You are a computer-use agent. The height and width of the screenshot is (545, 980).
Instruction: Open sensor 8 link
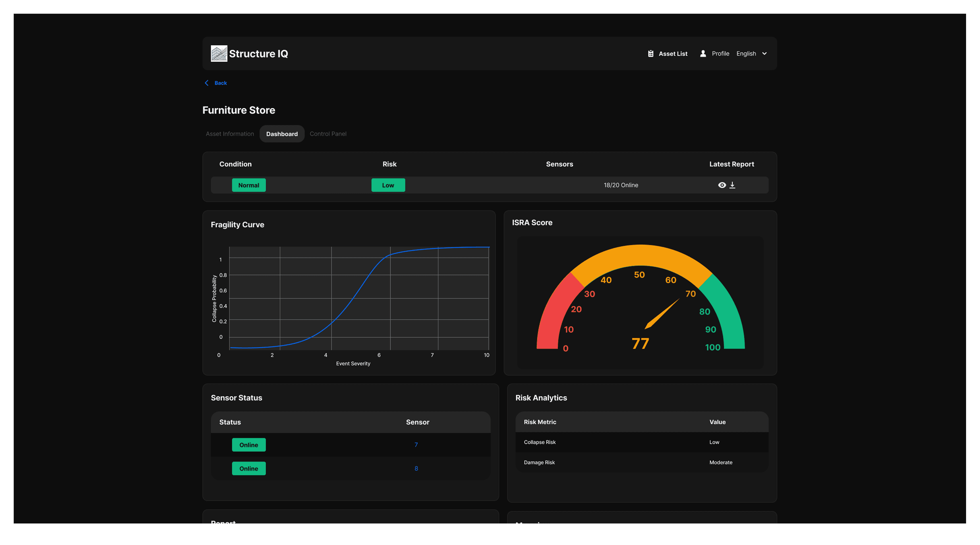pyautogui.click(x=416, y=469)
